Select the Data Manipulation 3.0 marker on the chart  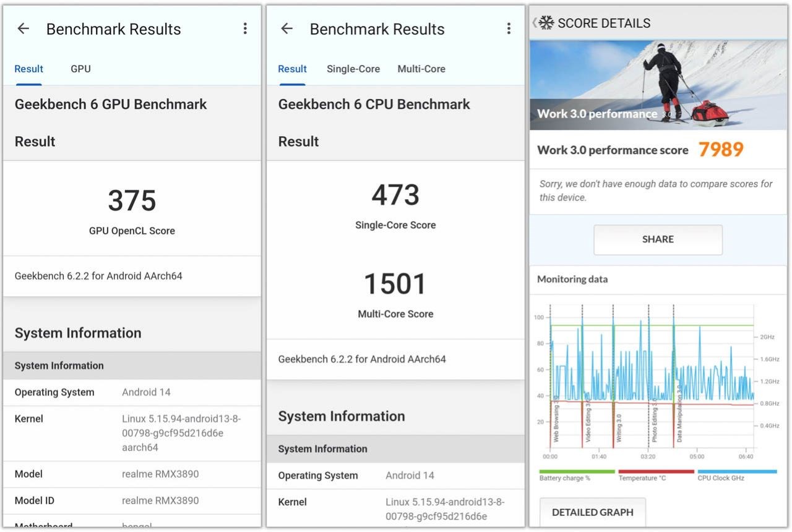679,413
